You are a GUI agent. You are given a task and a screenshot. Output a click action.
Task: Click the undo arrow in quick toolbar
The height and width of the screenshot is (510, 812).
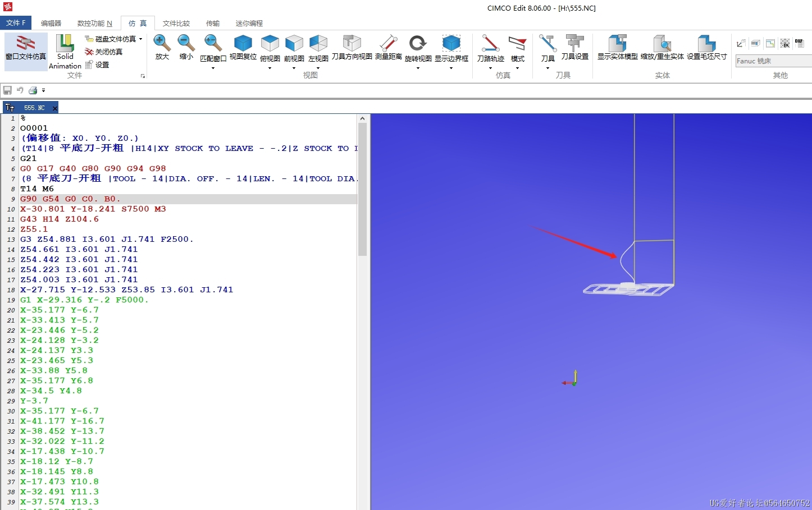click(20, 90)
